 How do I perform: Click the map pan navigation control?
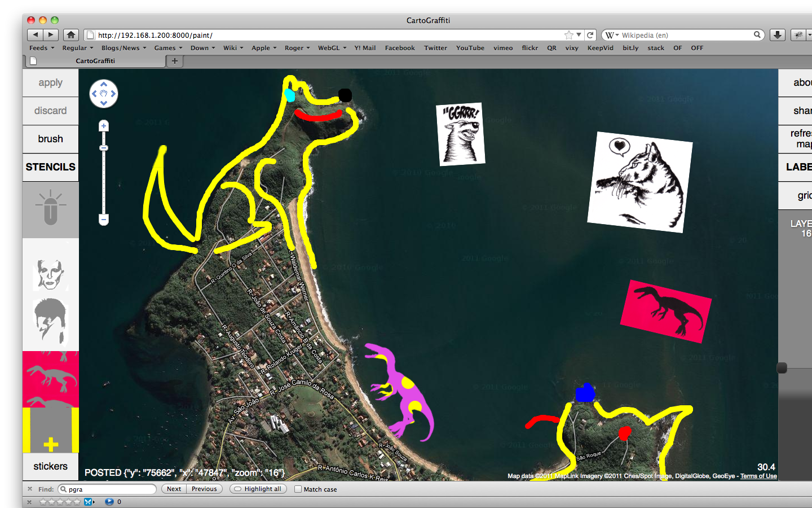click(104, 94)
